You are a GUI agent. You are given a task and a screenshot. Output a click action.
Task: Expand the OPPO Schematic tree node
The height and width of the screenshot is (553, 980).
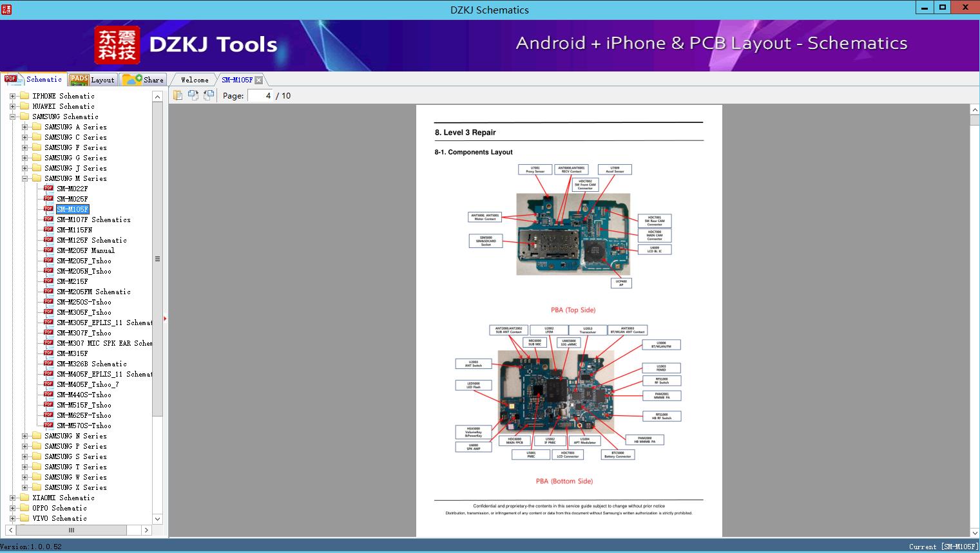pos(12,508)
